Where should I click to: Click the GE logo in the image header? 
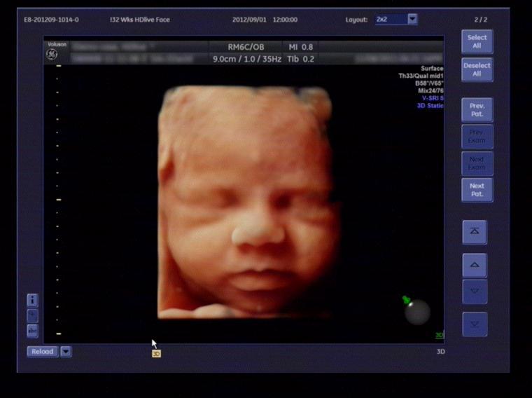pyautogui.click(x=52, y=54)
